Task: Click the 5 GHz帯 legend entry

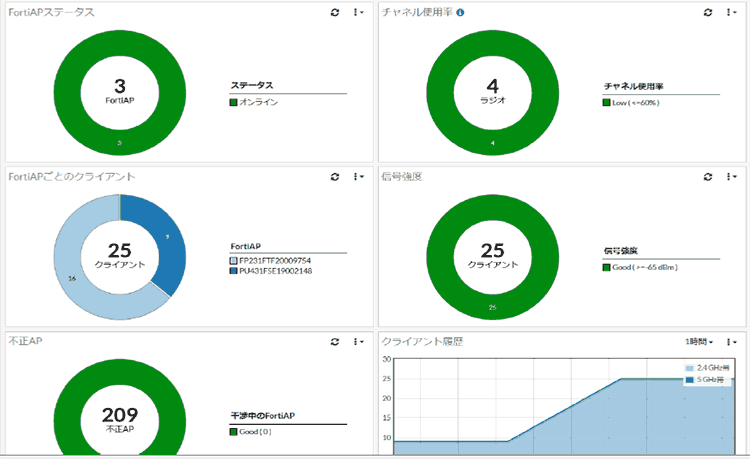Action: point(705,380)
